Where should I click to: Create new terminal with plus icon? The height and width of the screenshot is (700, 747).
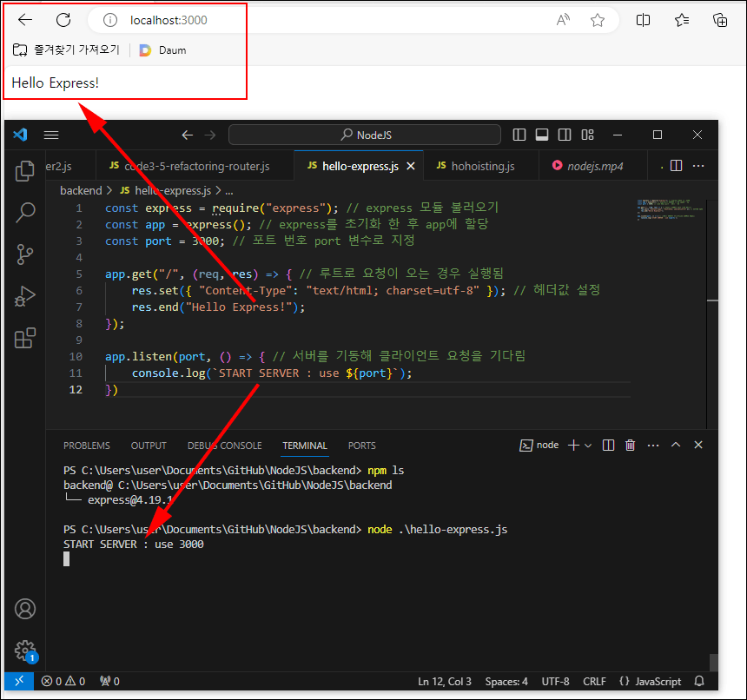(x=573, y=446)
